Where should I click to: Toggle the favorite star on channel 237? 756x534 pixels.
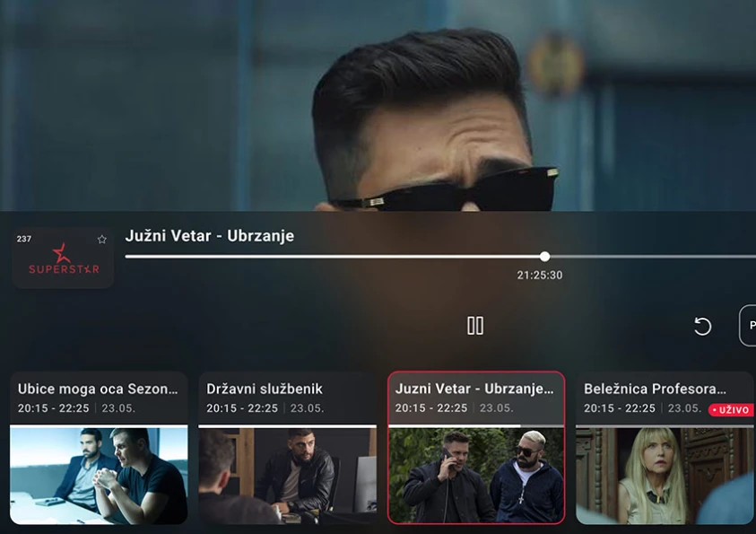pos(101,240)
